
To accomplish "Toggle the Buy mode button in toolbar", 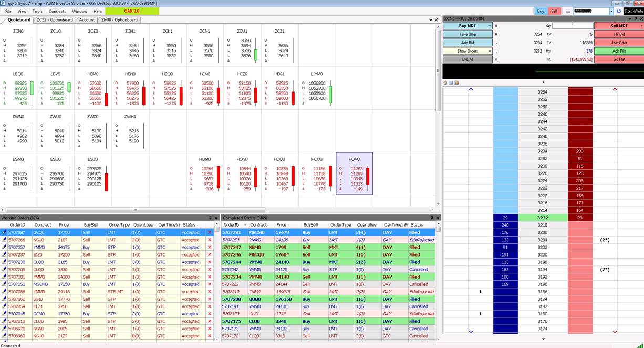I will pyautogui.click(x=541, y=11).
